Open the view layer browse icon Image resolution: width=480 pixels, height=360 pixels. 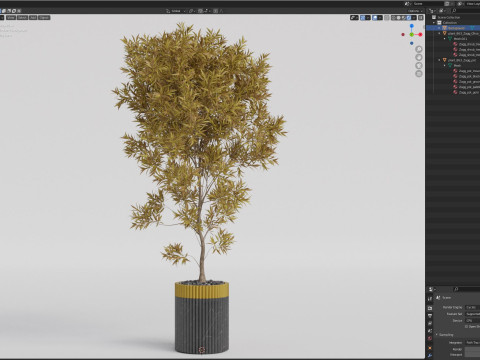point(461,4)
